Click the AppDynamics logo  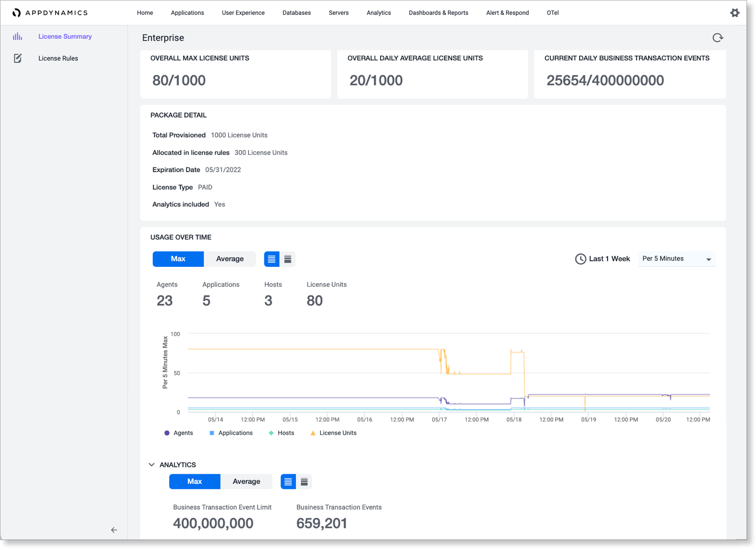[50, 13]
